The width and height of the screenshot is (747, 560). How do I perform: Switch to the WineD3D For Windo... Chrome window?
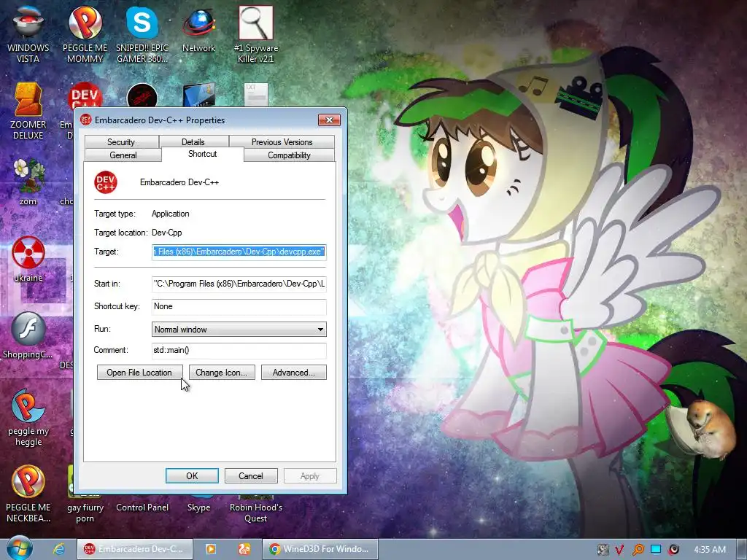(320, 549)
